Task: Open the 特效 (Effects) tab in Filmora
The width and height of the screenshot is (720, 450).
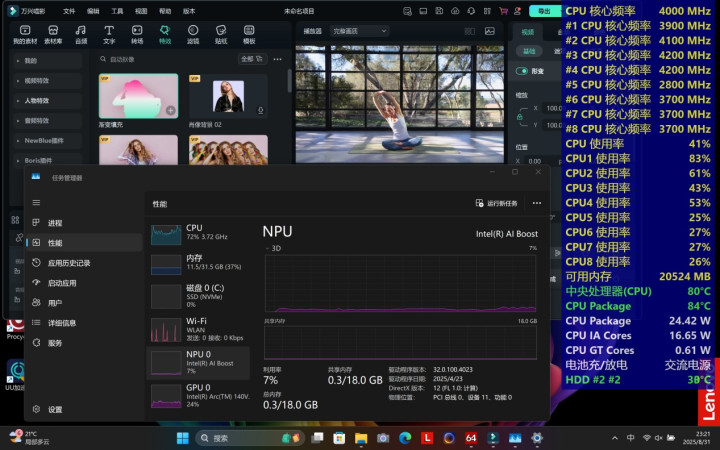Action: click(x=165, y=35)
